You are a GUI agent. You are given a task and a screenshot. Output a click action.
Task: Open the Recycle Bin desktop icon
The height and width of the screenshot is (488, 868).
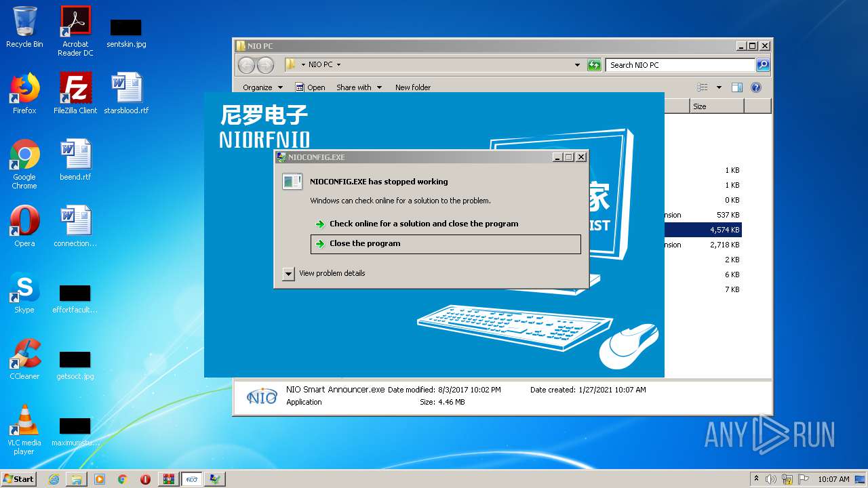click(24, 27)
